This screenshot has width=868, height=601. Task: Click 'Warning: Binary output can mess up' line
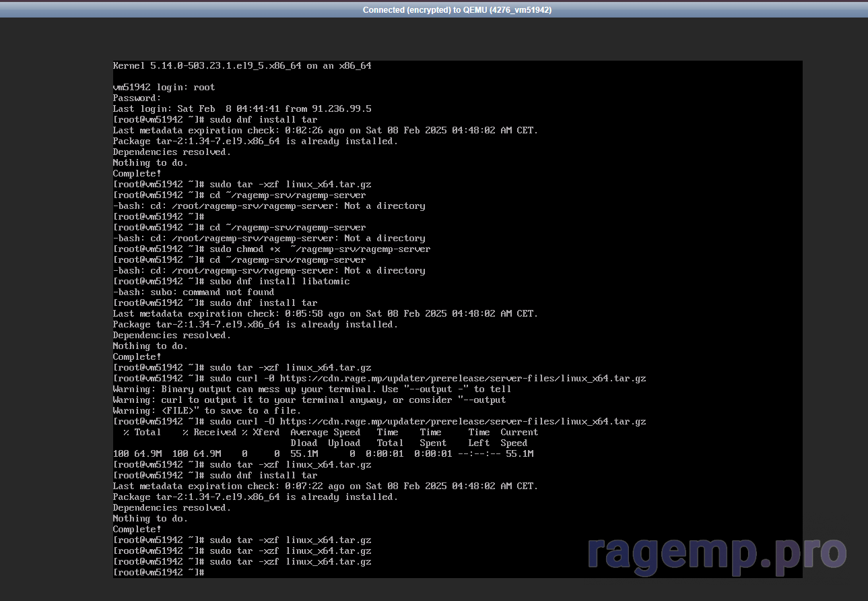pos(312,389)
